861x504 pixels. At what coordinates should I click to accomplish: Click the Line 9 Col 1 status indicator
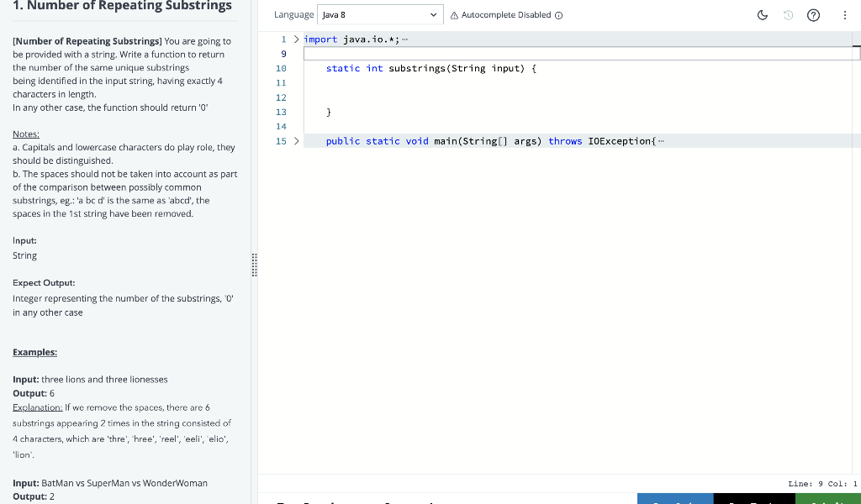[x=822, y=484]
